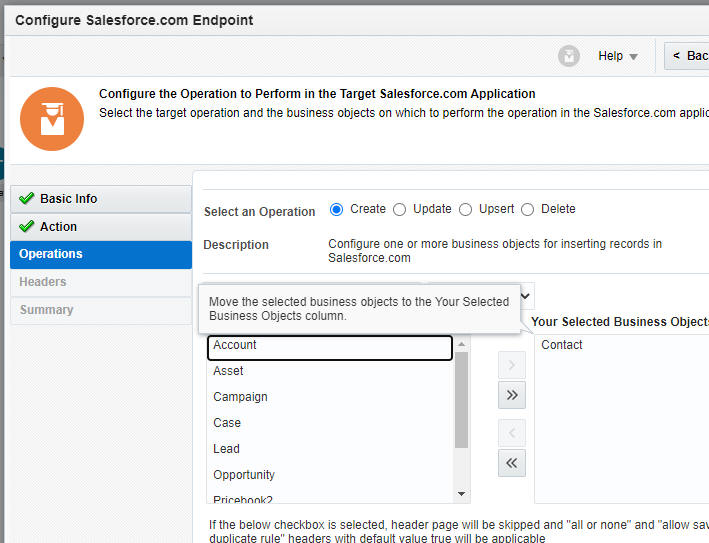The image size is (709, 543).
Task: Select Opportunity in the business objects list
Action: pos(330,475)
